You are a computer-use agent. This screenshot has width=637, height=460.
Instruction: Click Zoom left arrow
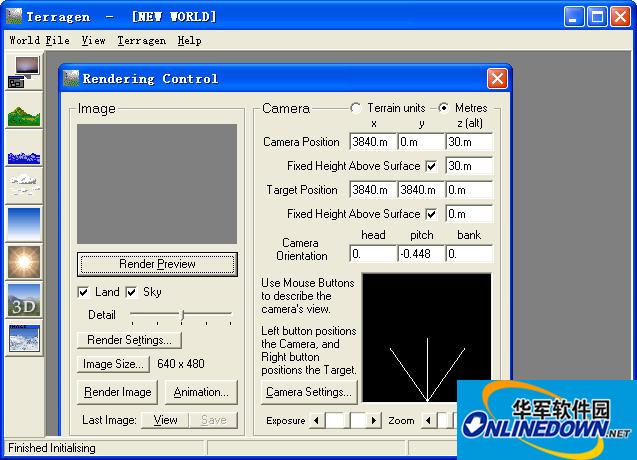pyautogui.click(x=428, y=421)
